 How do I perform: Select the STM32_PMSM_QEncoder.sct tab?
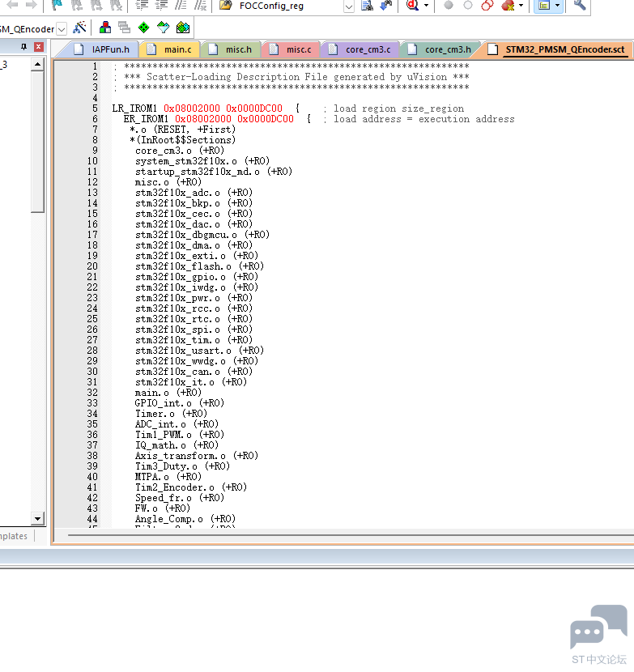[557, 49]
